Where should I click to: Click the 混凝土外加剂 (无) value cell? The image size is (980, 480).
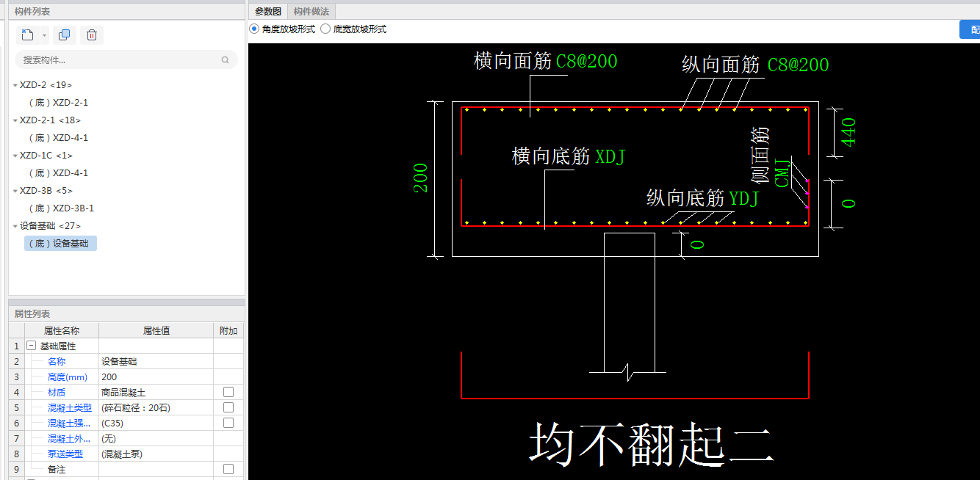coord(156,438)
